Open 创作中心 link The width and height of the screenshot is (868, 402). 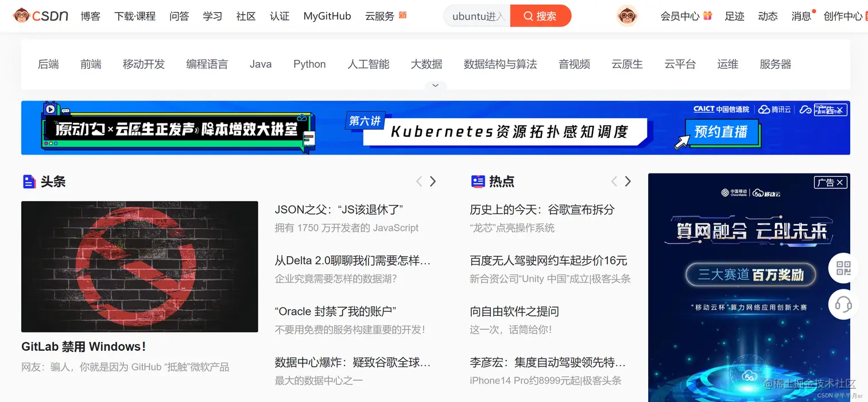tap(843, 16)
